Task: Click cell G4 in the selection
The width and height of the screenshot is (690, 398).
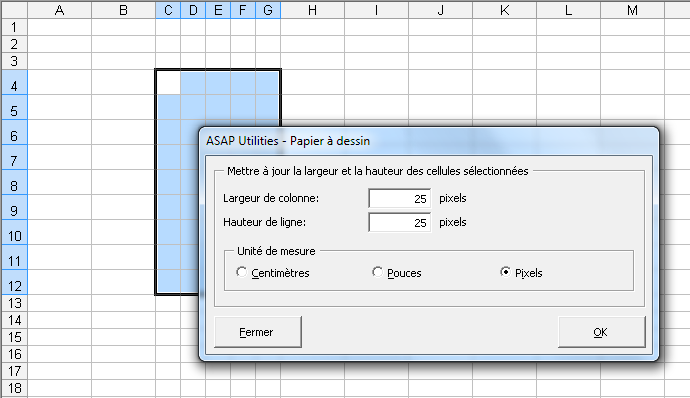Action: [x=268, y=82]
